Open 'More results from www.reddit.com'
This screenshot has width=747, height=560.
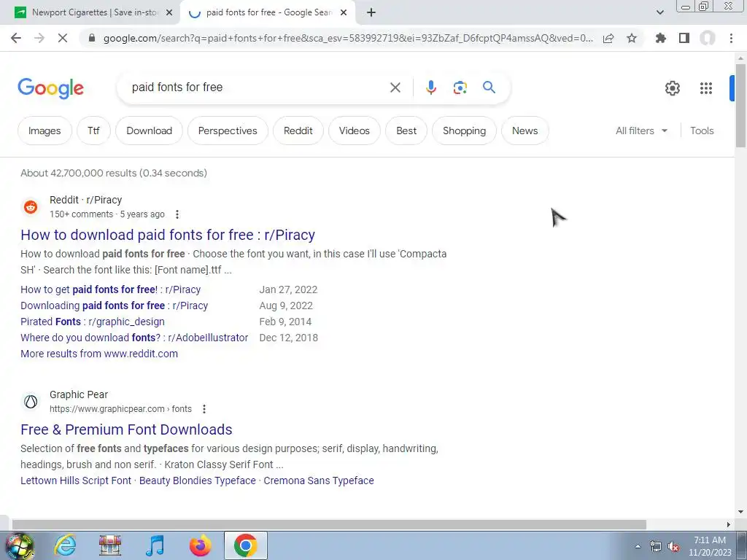tap(99, 354)
